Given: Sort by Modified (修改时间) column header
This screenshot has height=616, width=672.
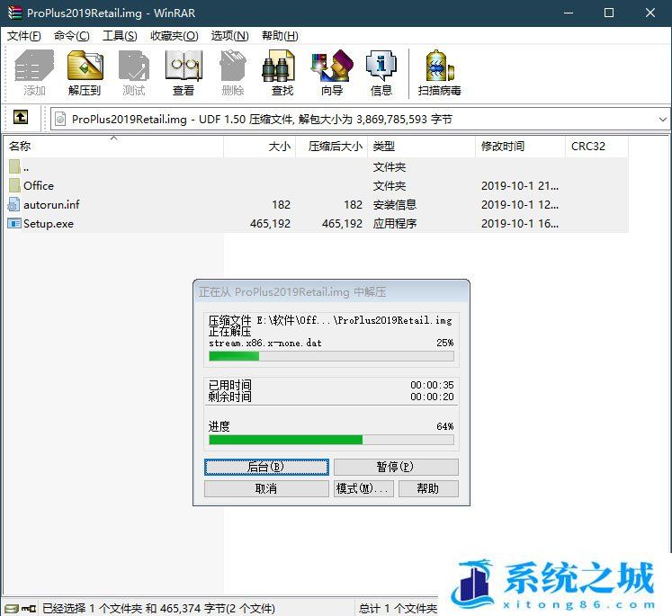Looking at the screenshot, I should click(x=521, y=146).
